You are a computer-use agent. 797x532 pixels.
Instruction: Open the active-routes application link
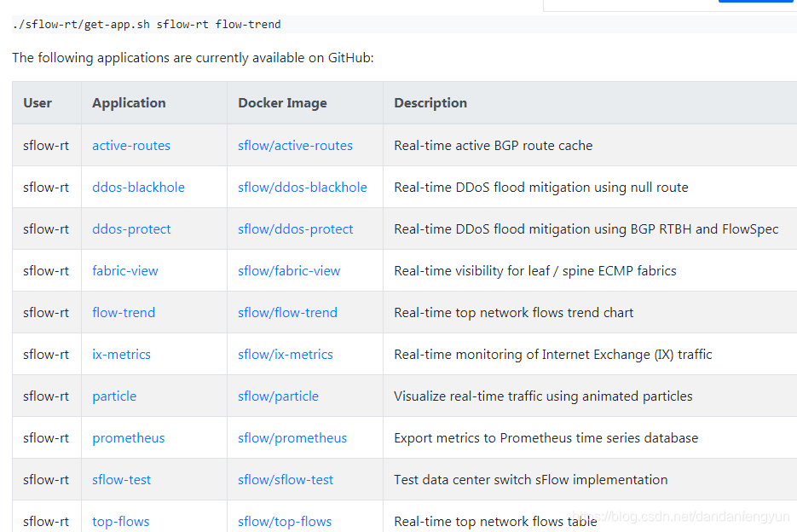(x=130, y=145)
